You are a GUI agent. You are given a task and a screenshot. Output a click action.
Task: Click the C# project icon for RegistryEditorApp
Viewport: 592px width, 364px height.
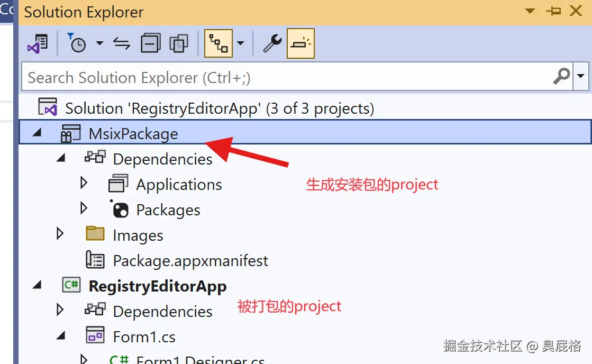[71, 285]
